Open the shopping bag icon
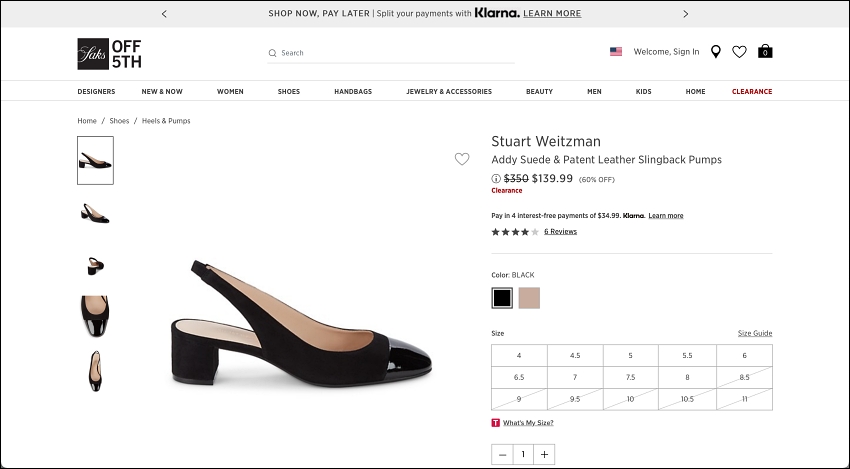The image size is (850, 469). 765,52
